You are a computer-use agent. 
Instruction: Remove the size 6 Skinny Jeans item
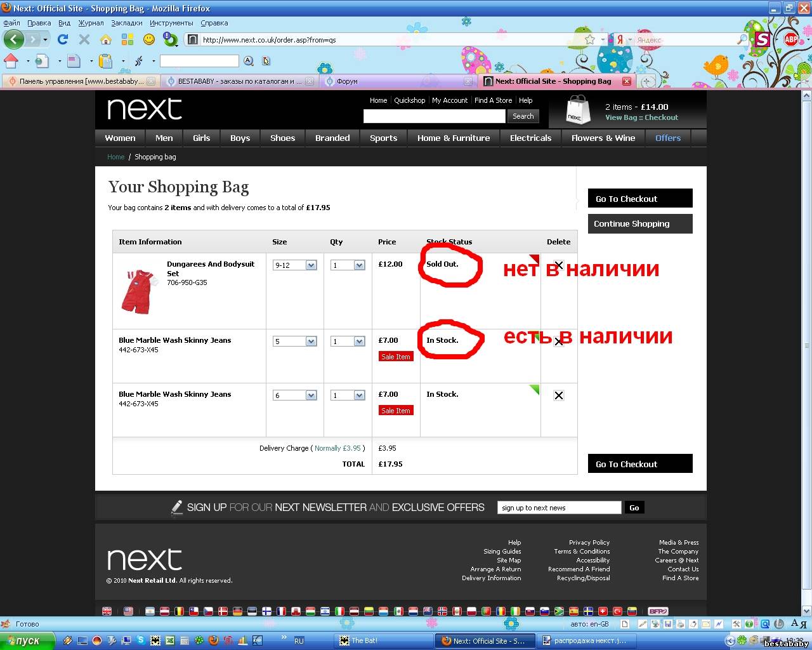(558, 395)
